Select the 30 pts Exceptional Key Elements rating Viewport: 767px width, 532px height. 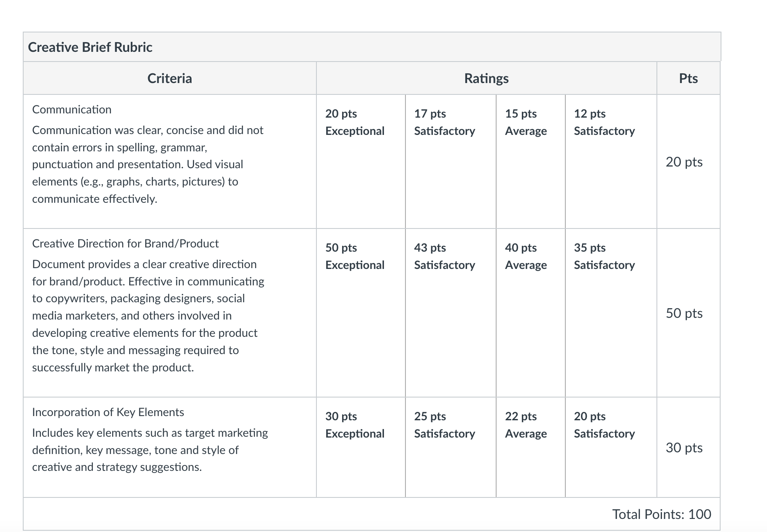click(361, 447)
